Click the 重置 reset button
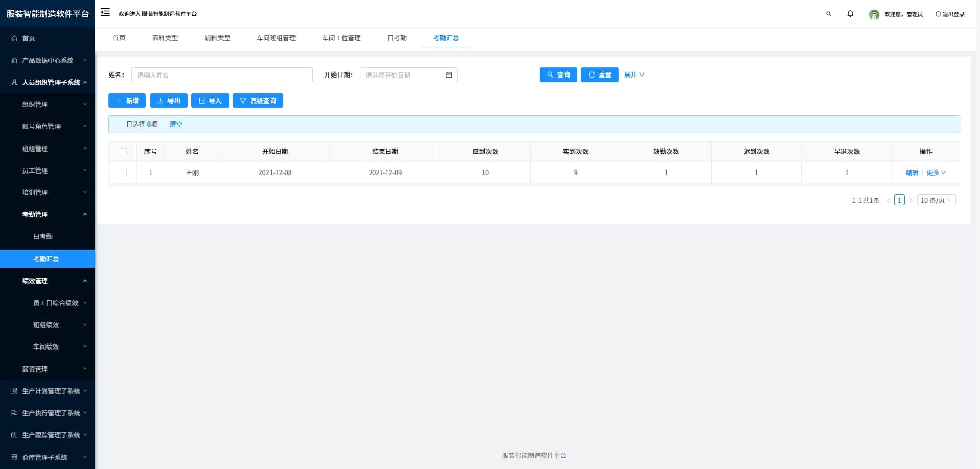This screenshot has width=980, height=469. pyautogui.click(x=599, y=75)
